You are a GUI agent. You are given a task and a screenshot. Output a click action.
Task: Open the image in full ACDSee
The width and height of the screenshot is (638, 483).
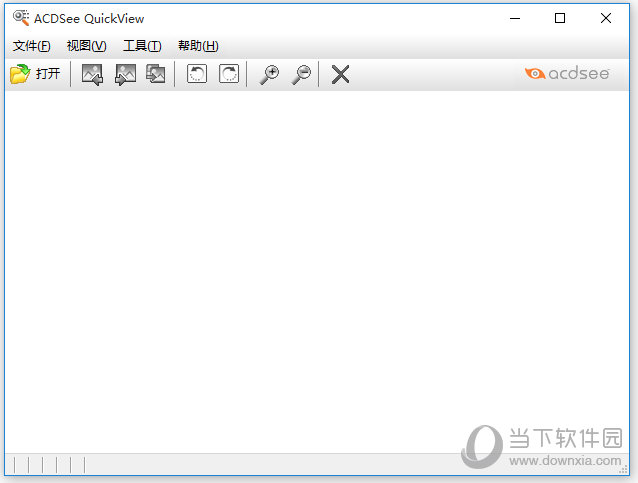[x=156, y=74]
